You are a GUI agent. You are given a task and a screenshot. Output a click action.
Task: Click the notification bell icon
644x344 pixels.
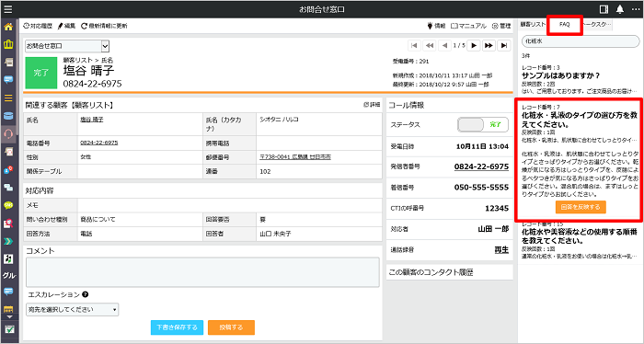click(x=620, y=8)
